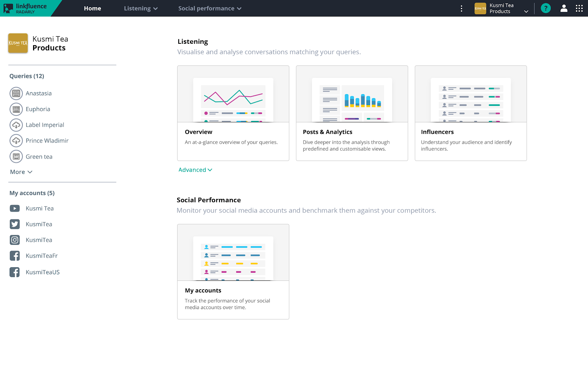Expand the Advanced section
The width and height of the screenshot is (588, 376).
coord(195,170)
